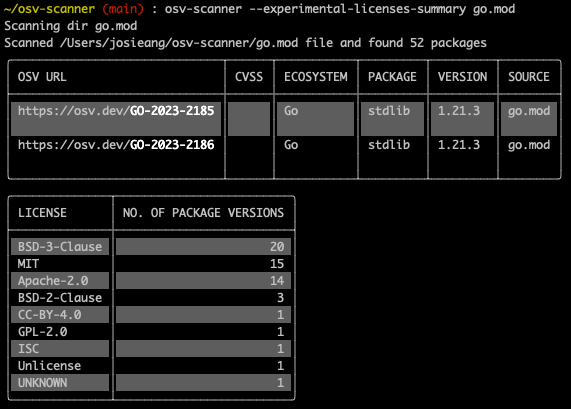Select the Apache-2.0 license row
This screenshot has width=571, height=409.
tap(151, 280)
